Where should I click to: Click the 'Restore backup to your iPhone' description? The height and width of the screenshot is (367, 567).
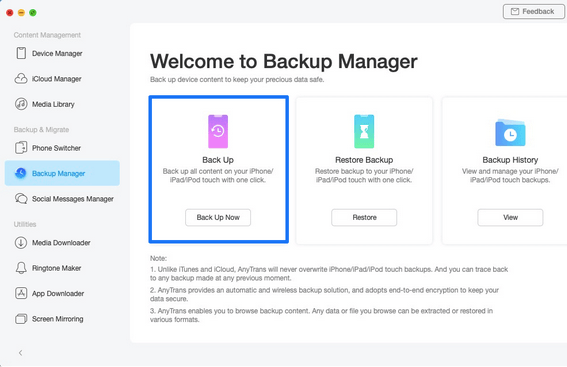click(x=364, y=175)
